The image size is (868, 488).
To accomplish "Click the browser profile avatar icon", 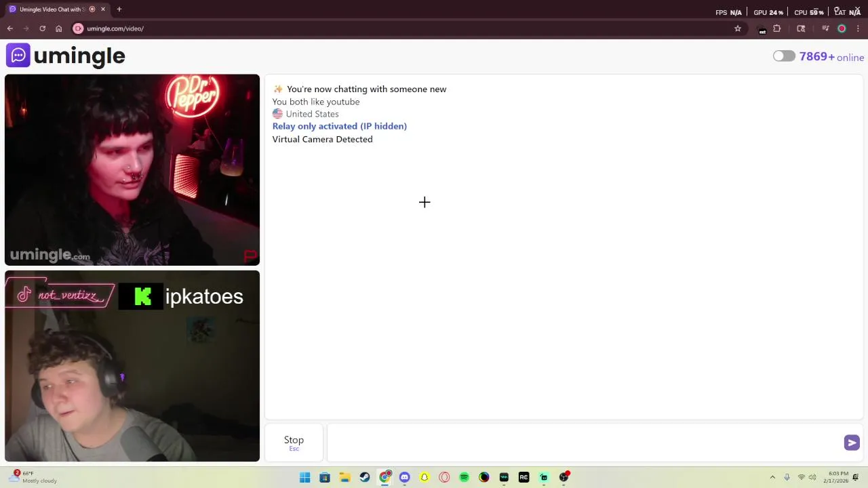I will 842,28.
